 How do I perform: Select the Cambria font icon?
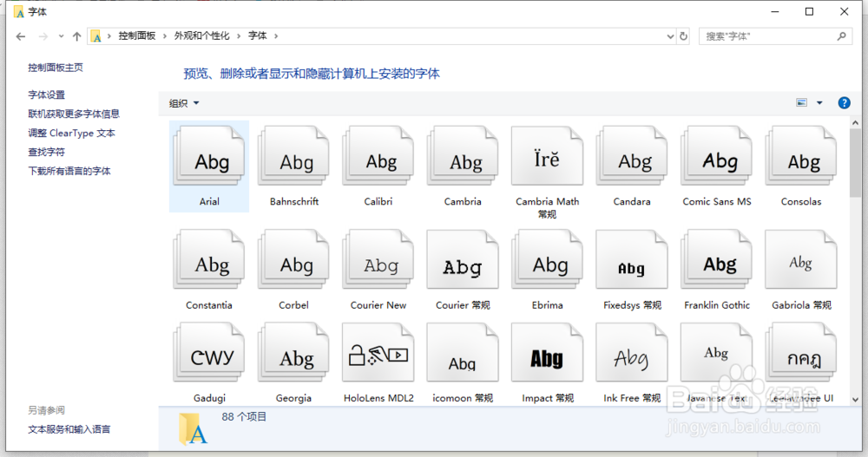pyautogui.click(x=463, y=156)
